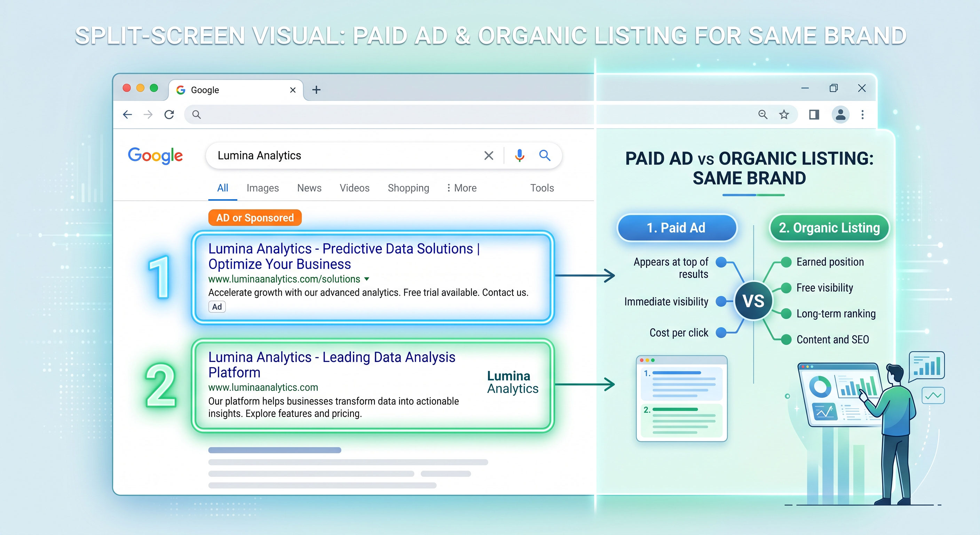Click the browser back arrow

click(x=127, y=115)
